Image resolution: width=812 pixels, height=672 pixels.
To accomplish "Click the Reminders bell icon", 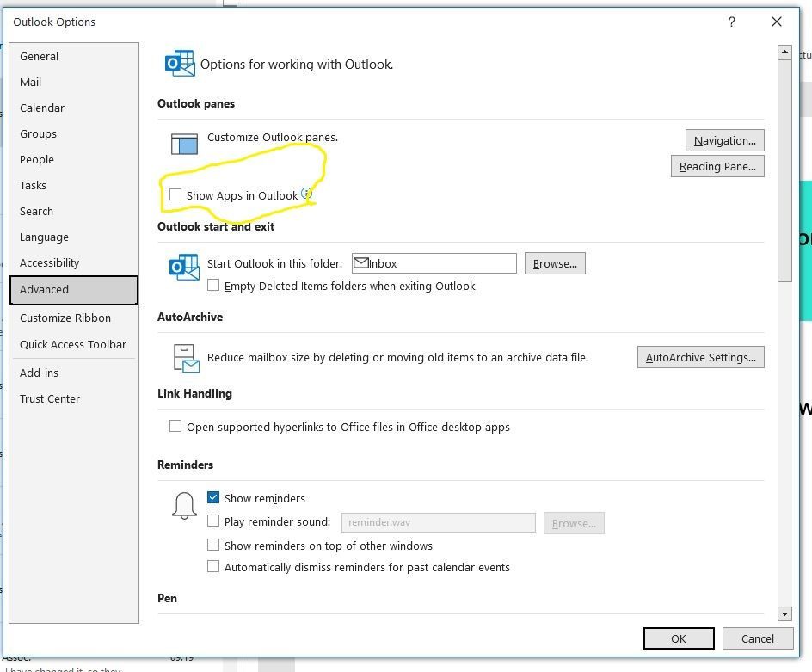I will tap(184, 505).
